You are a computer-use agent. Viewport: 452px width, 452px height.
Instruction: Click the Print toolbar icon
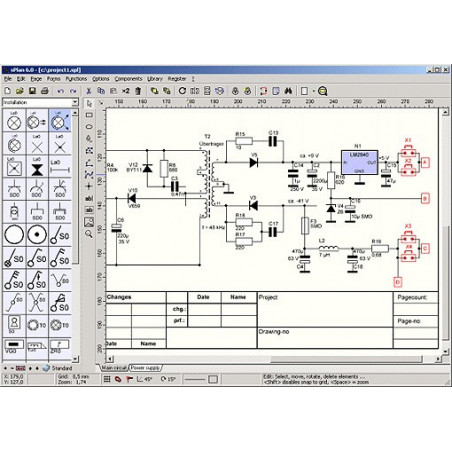tap(44, 91)
